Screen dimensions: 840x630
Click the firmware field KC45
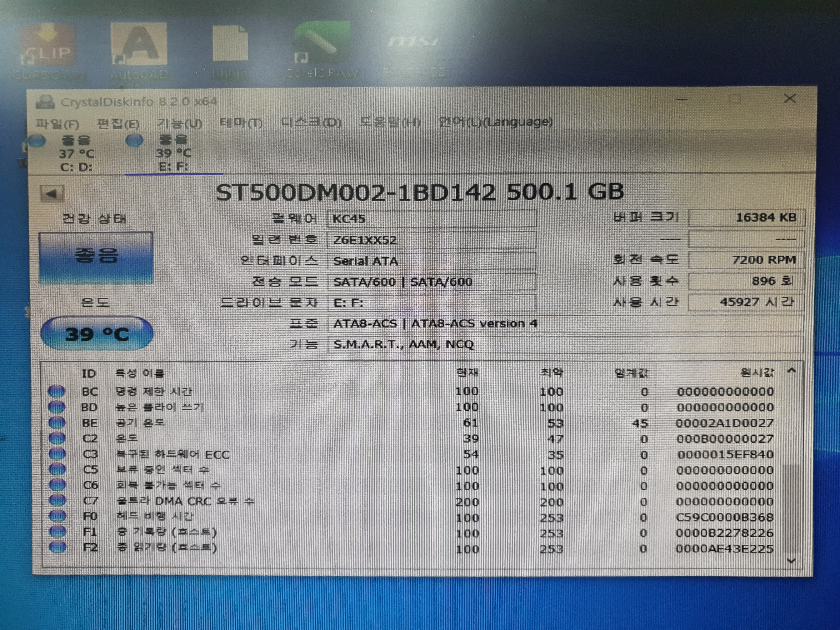click(432, 219)
